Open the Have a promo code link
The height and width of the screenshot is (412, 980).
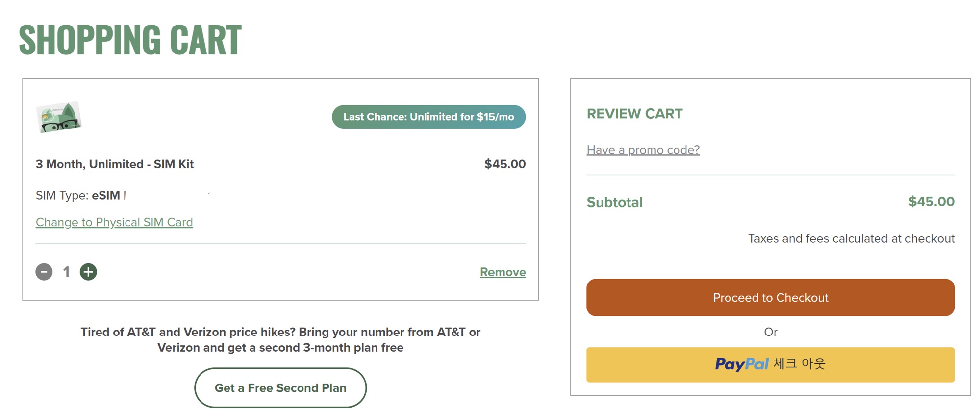(x=643, y=150)
